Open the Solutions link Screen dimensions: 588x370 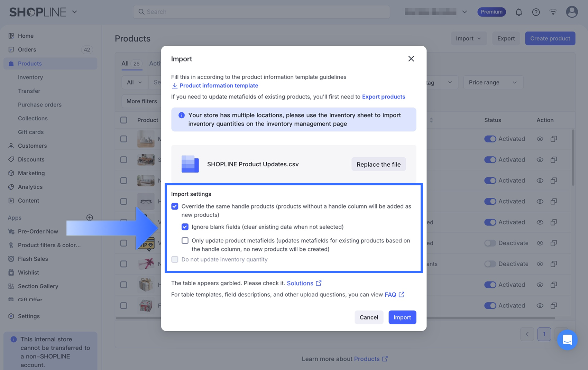coord(304,283)
